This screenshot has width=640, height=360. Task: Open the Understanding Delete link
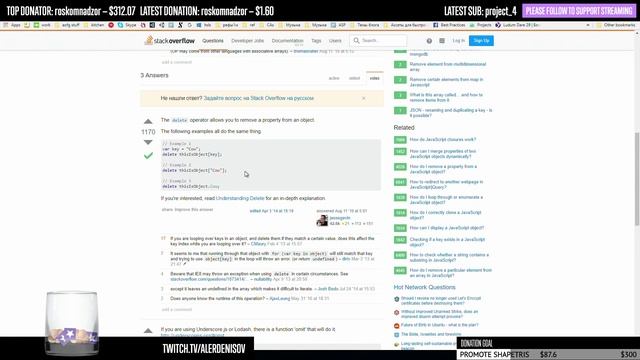click(x=240, y=198)
